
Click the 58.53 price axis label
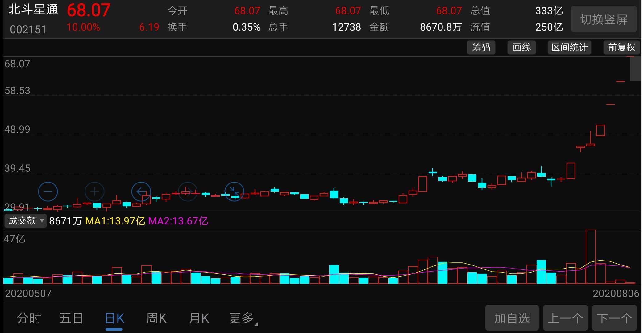pos(17,91)
